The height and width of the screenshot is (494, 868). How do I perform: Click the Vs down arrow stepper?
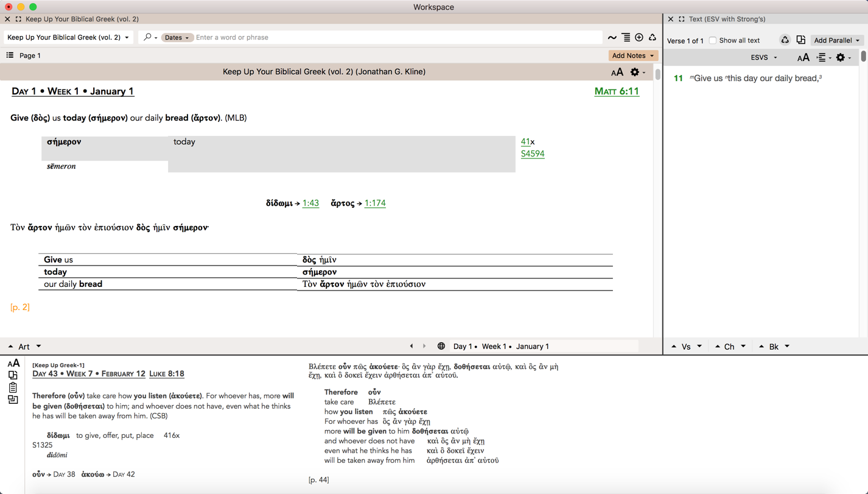tap(699, 346)
